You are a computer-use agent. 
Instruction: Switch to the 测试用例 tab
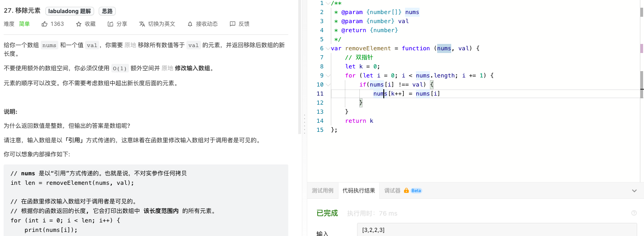pos(323,191)
